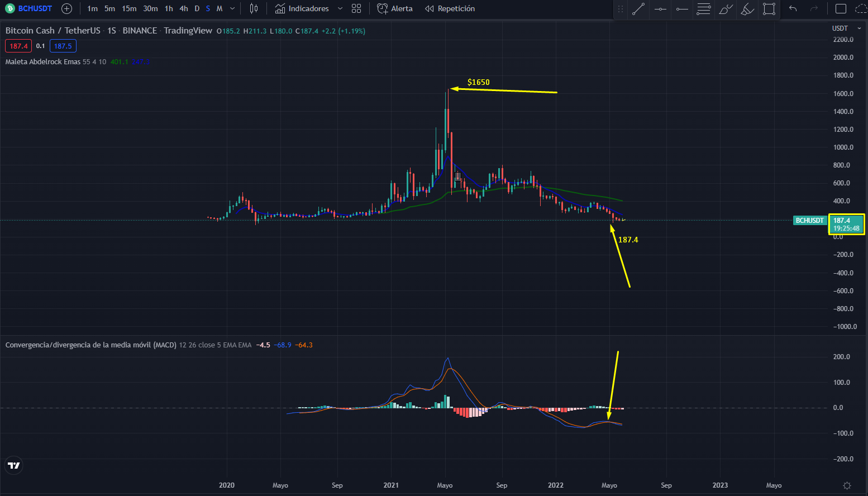Image resolution: width=868 pixels, height=496 pixels.
Task: Click the 1000.0 price axis label
Action: pos(843,147)
